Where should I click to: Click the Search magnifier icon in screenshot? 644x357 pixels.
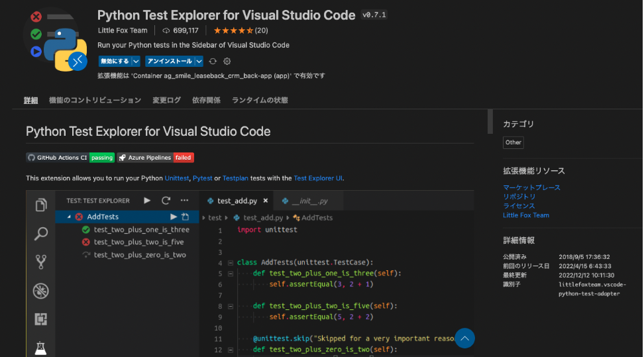point(40,234)
